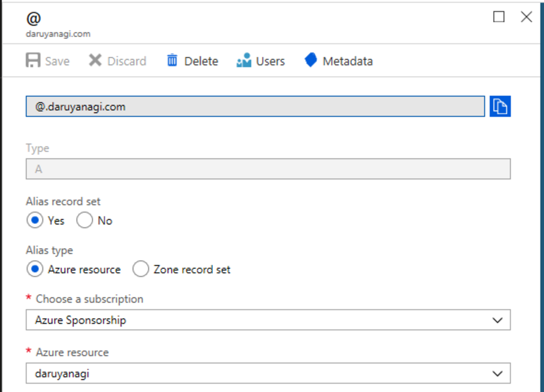Maximize the record set blade
The width and height of the screenshot is (544, 392).
click(x=498, y=17)
